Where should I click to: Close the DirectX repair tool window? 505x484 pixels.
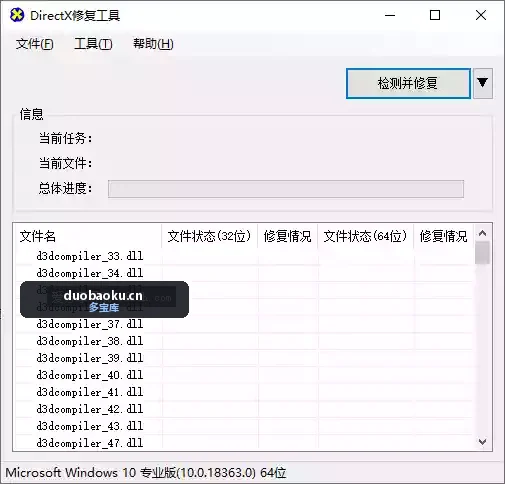(481, 15)
